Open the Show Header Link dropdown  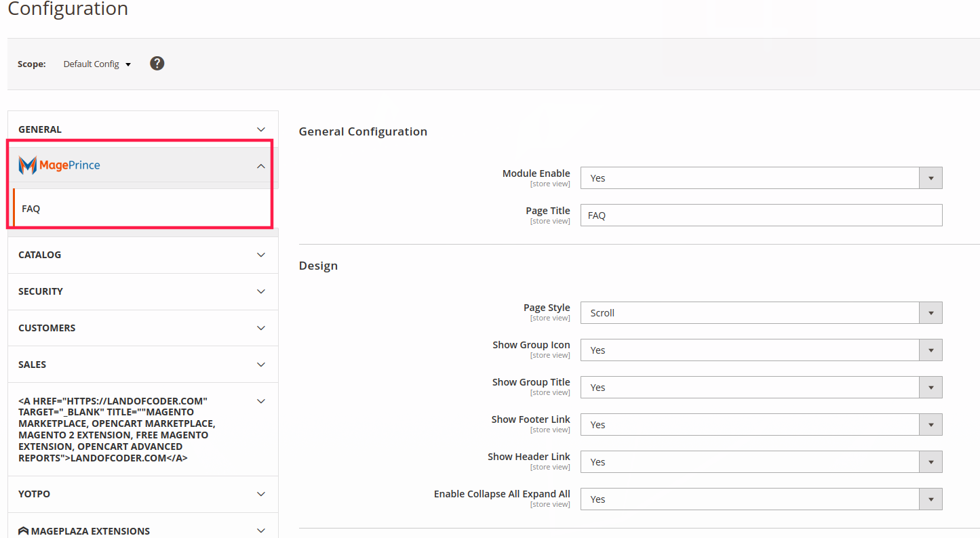(x=761, y=462)
